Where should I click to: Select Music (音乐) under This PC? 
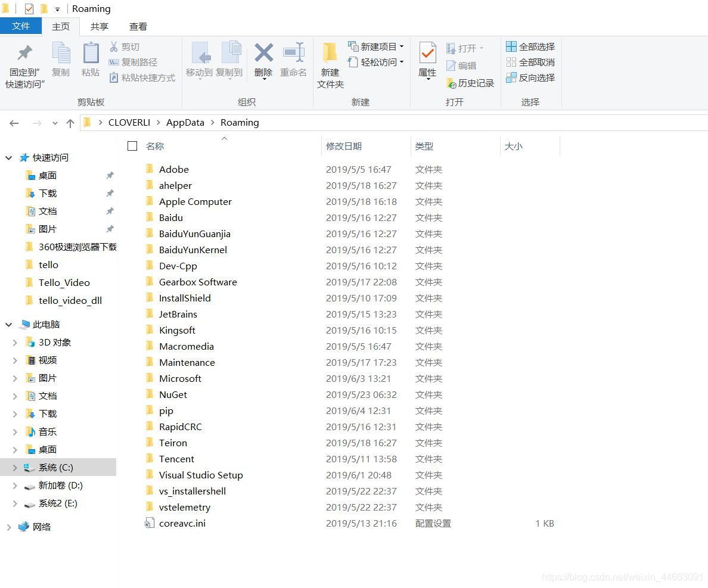click(48, 432)
